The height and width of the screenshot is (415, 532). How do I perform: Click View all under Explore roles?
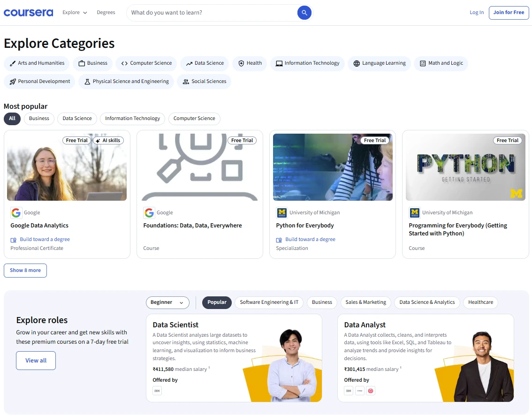coord(36,360)
